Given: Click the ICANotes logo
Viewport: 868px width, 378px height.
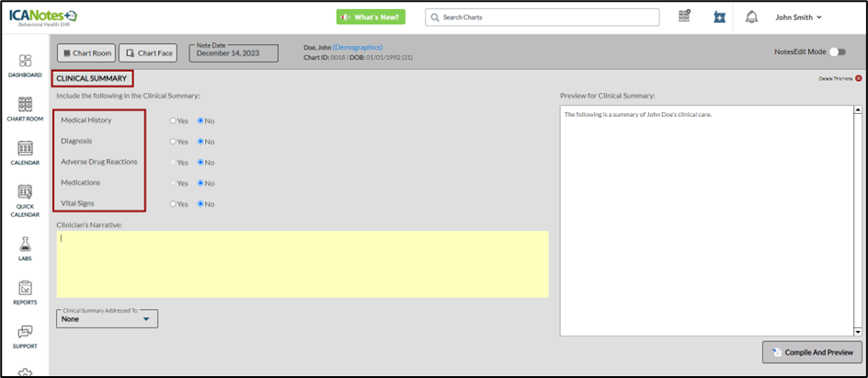Looking at the screenshot, I should (42, 17).
